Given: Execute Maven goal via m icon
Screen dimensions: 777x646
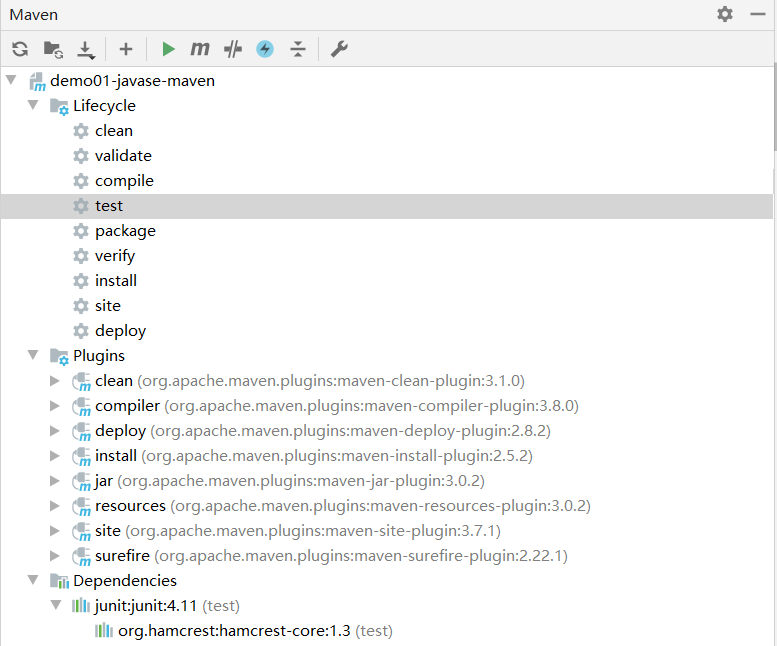Looking at the screenshot, I should (200, 49).
